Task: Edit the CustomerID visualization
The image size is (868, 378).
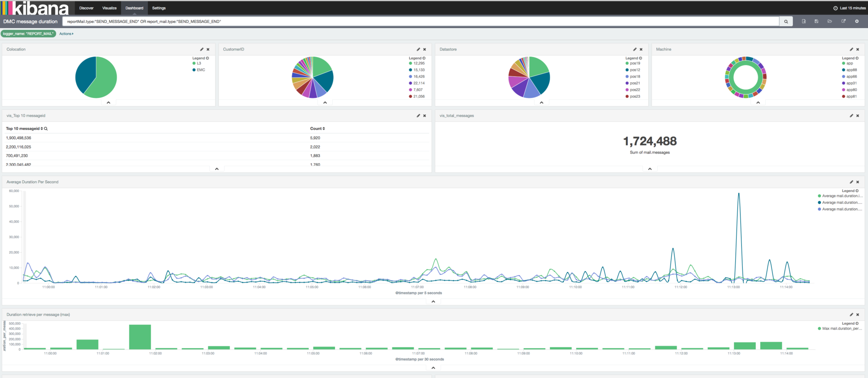Action: pos(418,49)
